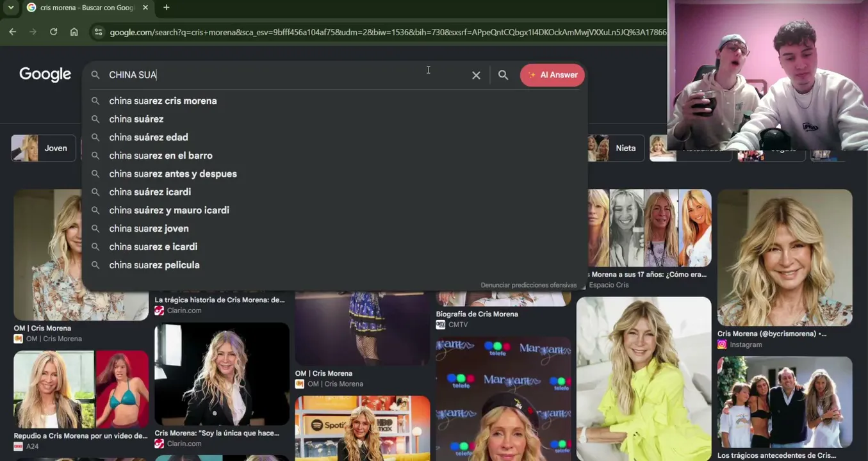Open Biografía de Cris Morena result
Viewport: 868px width, 461px height.
pos(477,314)
